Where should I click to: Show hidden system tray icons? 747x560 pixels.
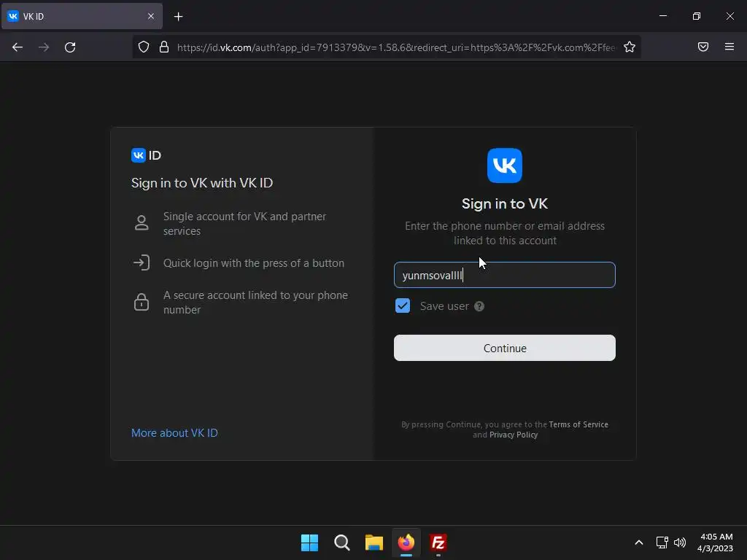pos(639,542)
